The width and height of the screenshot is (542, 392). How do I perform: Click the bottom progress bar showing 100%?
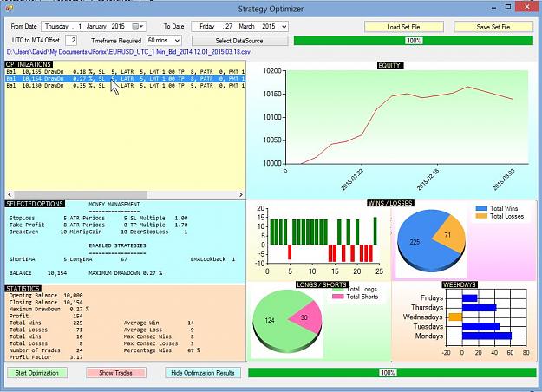click(x=392, y=373)
